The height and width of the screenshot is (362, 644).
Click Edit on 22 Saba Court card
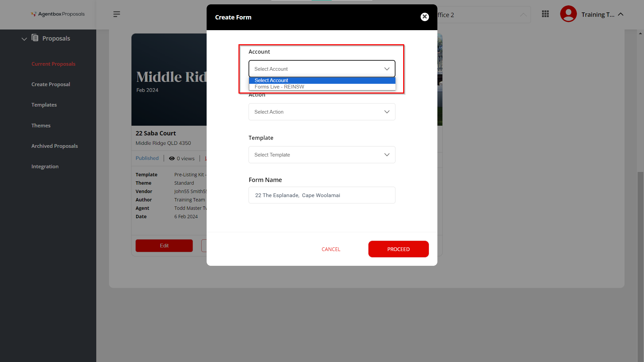[x=164, y=246]
